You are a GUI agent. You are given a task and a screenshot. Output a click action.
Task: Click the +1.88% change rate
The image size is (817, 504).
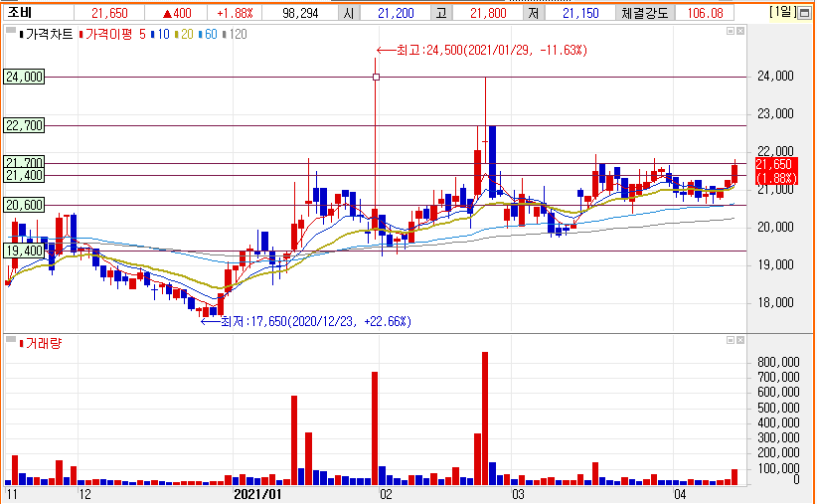[x=235, y=13]
